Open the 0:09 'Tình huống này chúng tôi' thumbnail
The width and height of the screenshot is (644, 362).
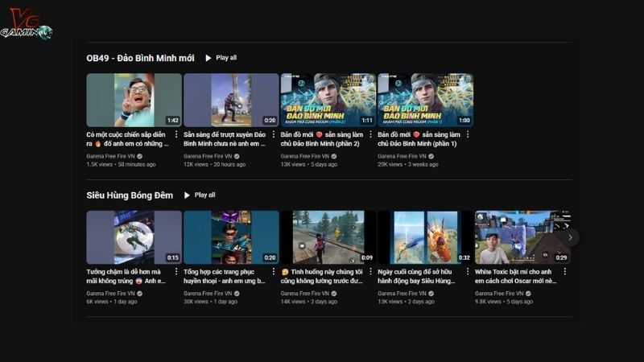pos(328,237)
